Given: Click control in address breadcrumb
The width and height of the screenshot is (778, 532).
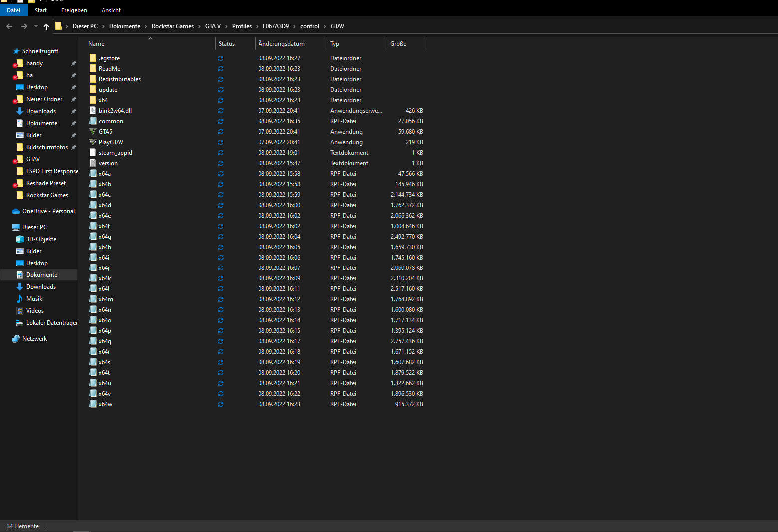Looking at the screenshot, I should click(310, 26).
